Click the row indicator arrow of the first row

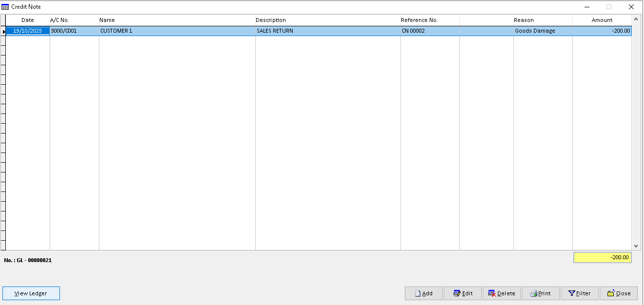(x=3, y=31)
